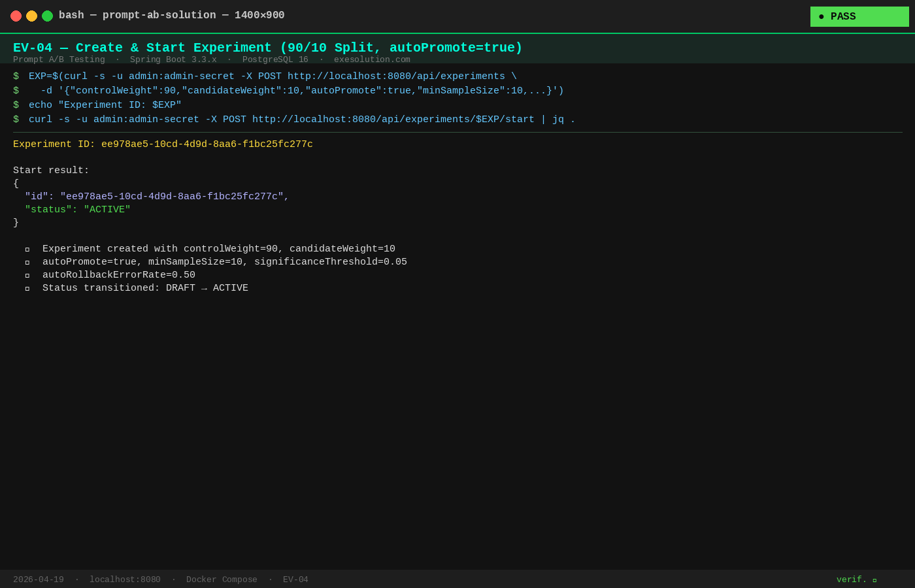Screen dimensions: 915x588
Task: Click localhost:8080 in the bottom status bar
Action: [x=125, y=580]
